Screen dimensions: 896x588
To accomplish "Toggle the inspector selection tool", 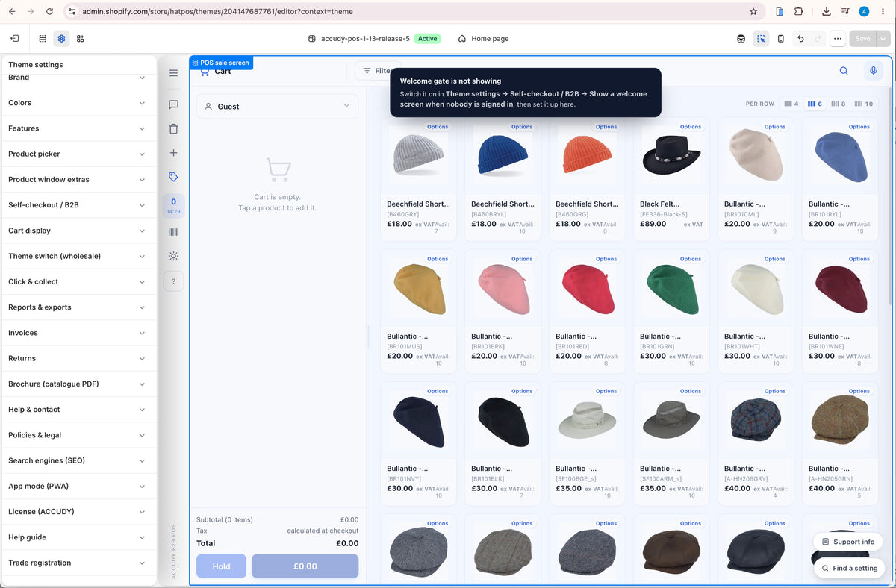I will pos(761,39).
